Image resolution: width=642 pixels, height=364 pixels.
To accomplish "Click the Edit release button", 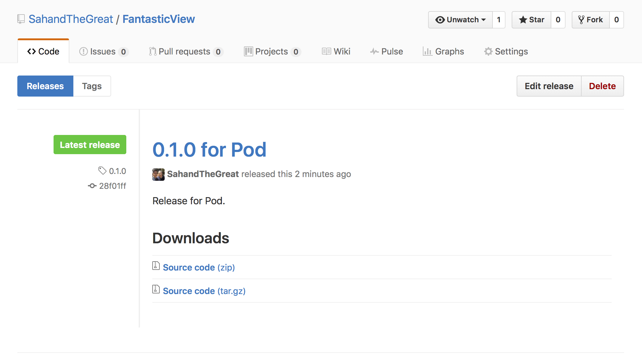I will 549,86.
